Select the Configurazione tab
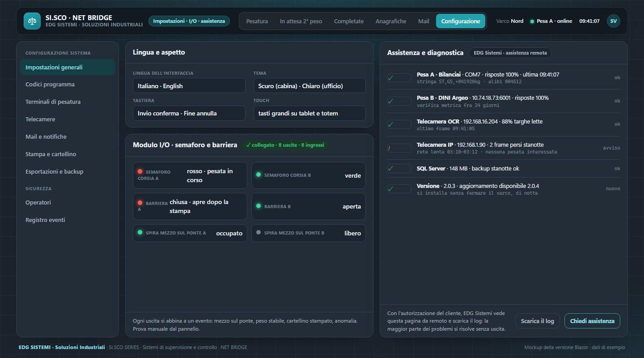The width and height of the screenshot is (644, 358). (461, 21)
